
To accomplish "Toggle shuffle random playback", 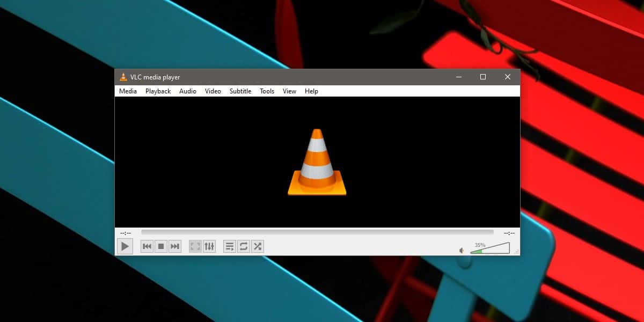I will point(258,246).
